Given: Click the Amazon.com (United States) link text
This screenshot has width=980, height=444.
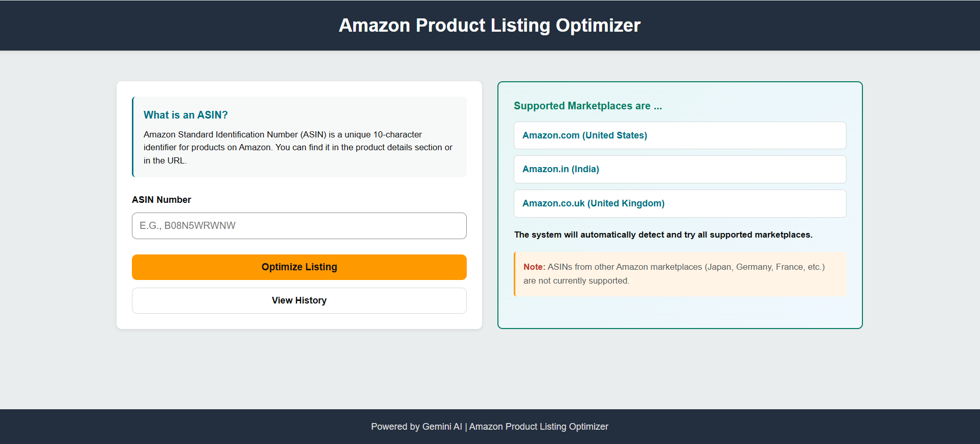Looking at the screenshot, I should point(584,135).
